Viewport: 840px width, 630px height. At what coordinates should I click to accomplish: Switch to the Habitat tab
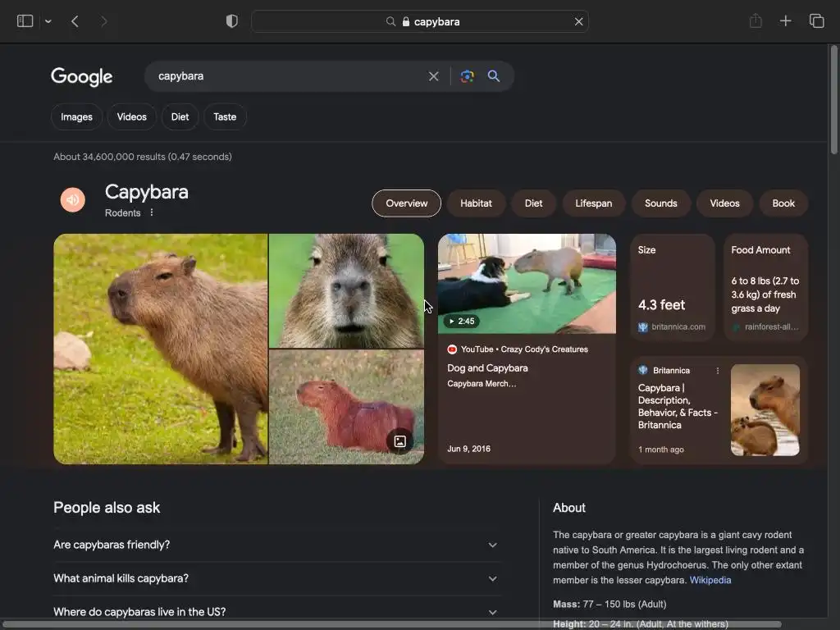476,203
